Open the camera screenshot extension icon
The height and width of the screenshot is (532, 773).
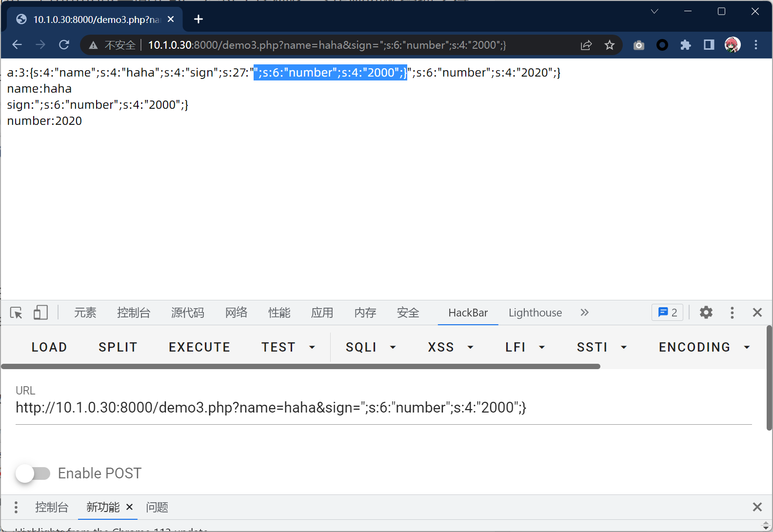click(638, 45)
